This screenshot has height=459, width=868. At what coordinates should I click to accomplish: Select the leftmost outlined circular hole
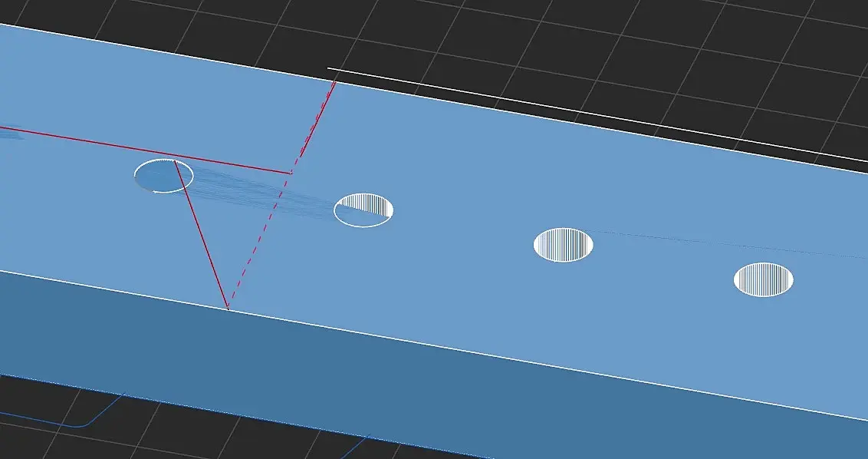[x=164, y=176]
